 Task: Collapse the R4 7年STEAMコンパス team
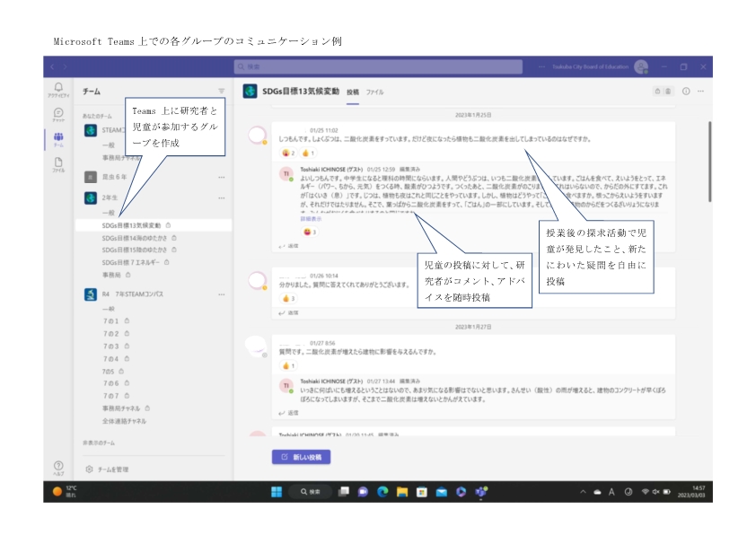pos(133,294)
